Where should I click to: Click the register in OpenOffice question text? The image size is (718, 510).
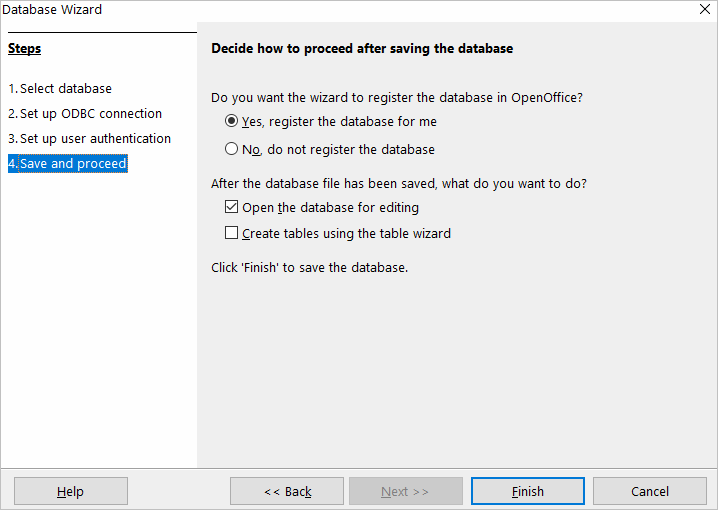(397, 98)
